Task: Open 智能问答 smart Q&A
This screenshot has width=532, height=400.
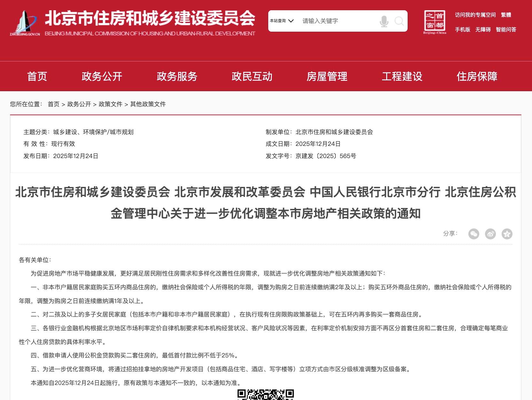Action: coord(506,30)
